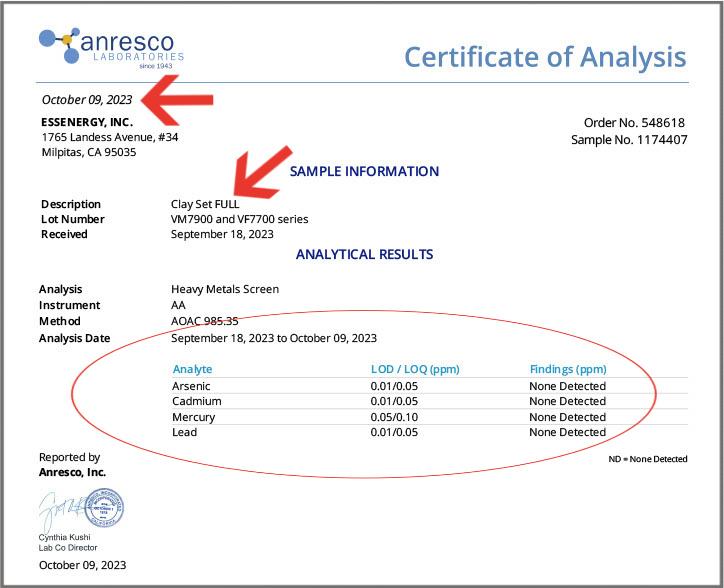Click None Detected in the Lead row

tap(567, 432)
